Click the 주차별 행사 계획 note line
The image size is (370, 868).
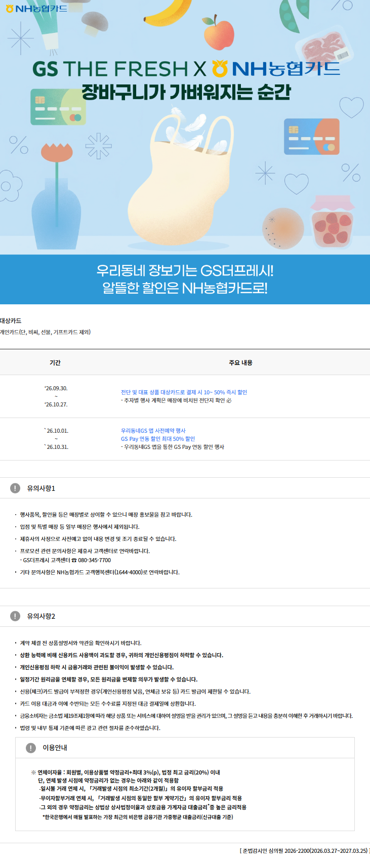pos(176,400)
